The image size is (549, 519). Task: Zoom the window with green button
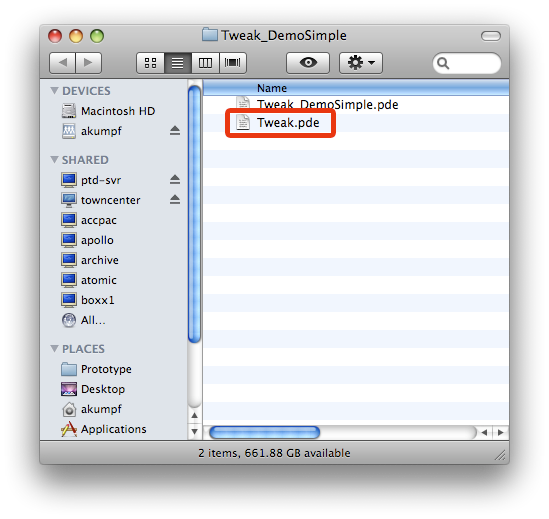(x=97, y=36)
